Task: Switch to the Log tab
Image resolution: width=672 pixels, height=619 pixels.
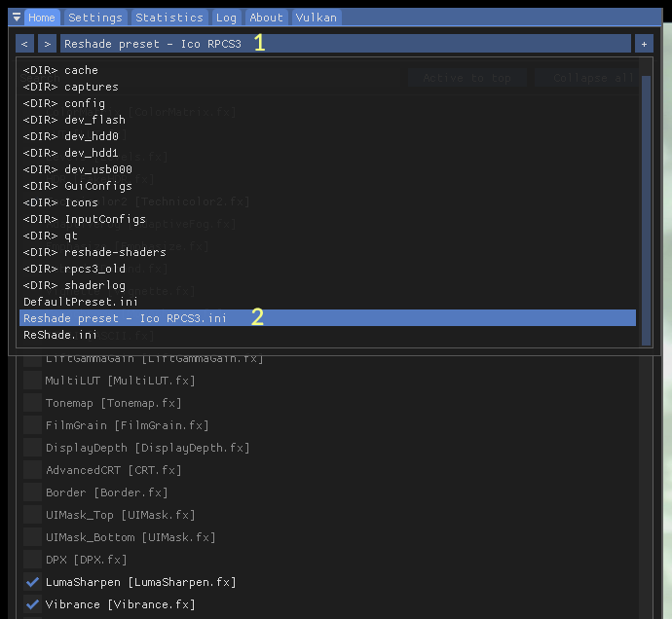Action: [x=226, y=18]
